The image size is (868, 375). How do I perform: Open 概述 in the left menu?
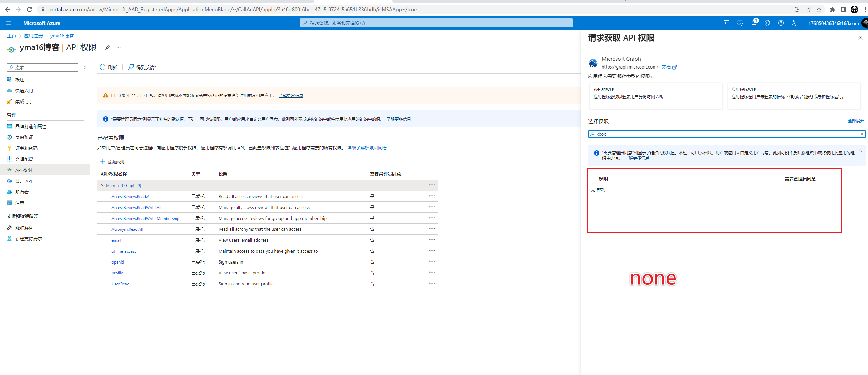click(x=20, y=80)
